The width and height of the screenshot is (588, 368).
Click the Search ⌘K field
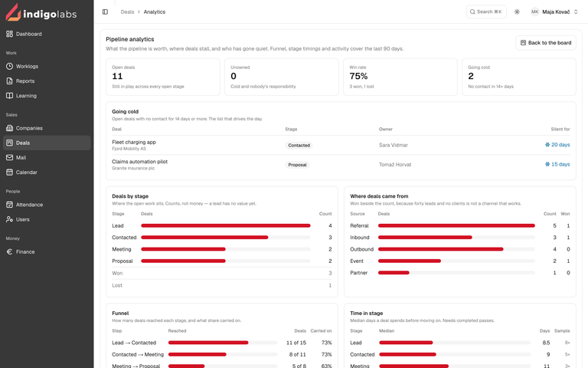(x=486, y=11)
